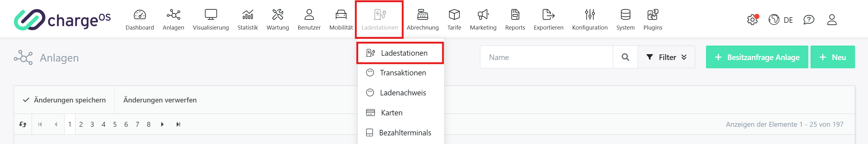Image resolution: width=868 pixels, height=144 pixels.
Task: Open the Abrechnung navigation menu
Action: (422, 20)
